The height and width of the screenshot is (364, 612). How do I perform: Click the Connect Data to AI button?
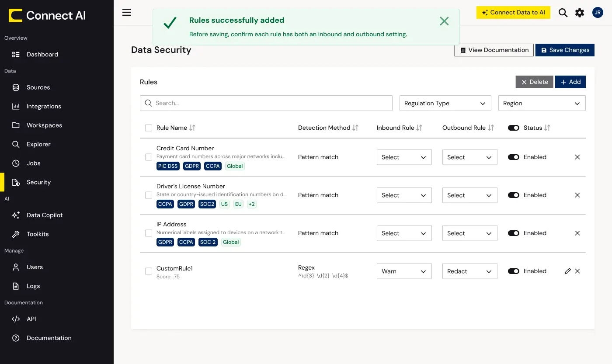(513, 12)
